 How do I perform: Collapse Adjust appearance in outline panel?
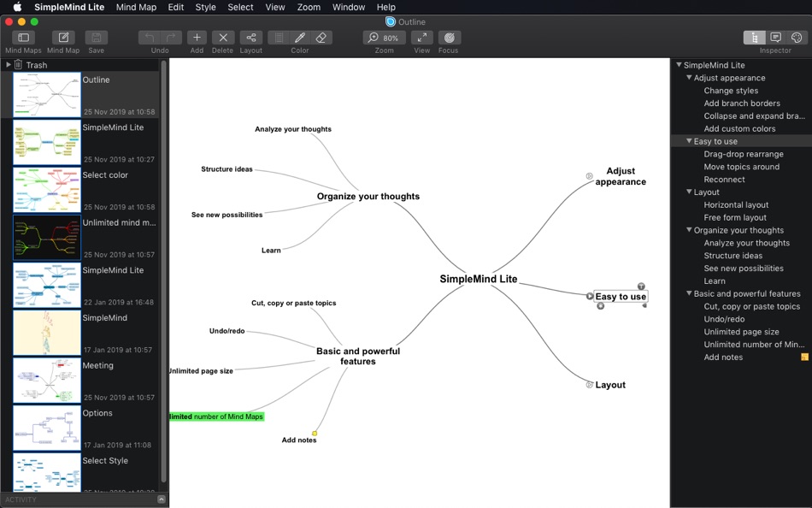pyautogui.click(x=689, y=78)
